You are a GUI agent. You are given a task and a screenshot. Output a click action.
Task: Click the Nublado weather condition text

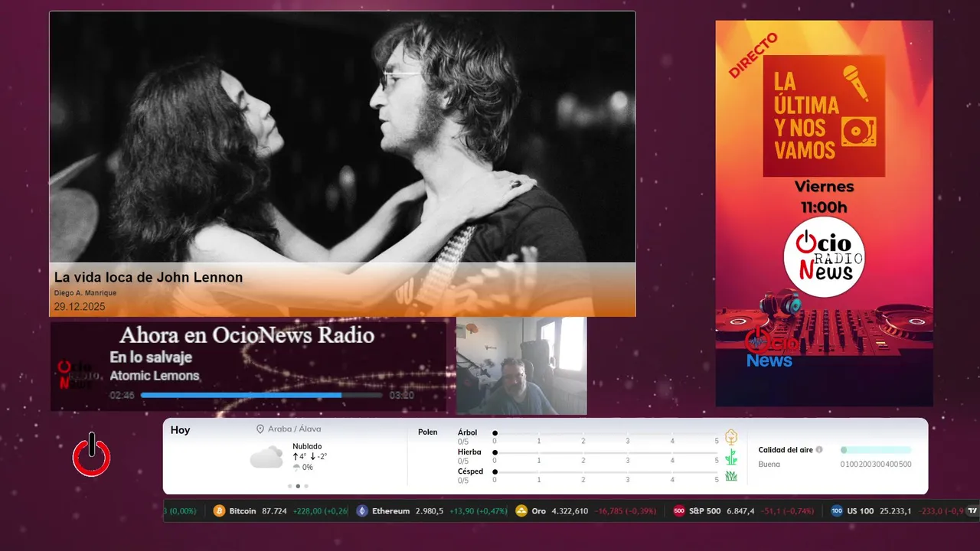point(307,446)
